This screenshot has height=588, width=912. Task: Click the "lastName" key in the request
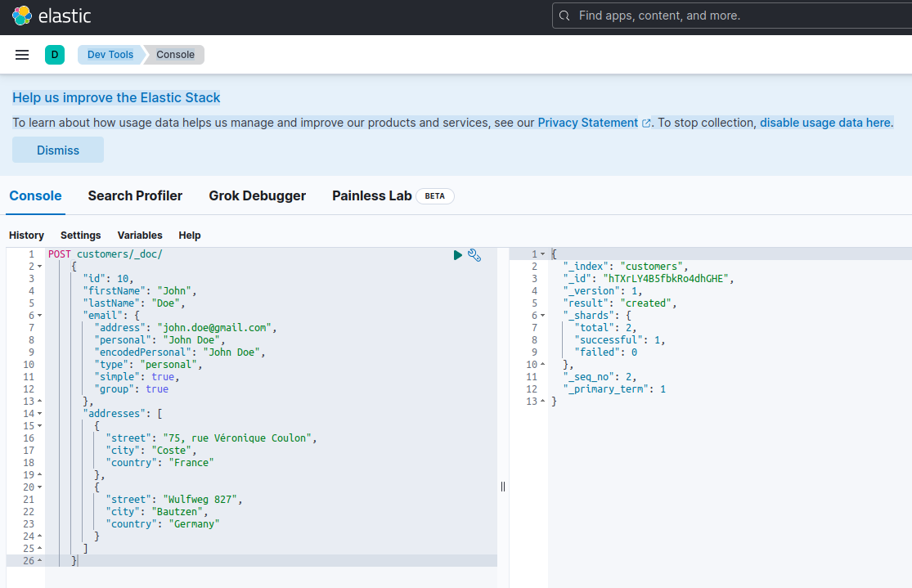114,303
